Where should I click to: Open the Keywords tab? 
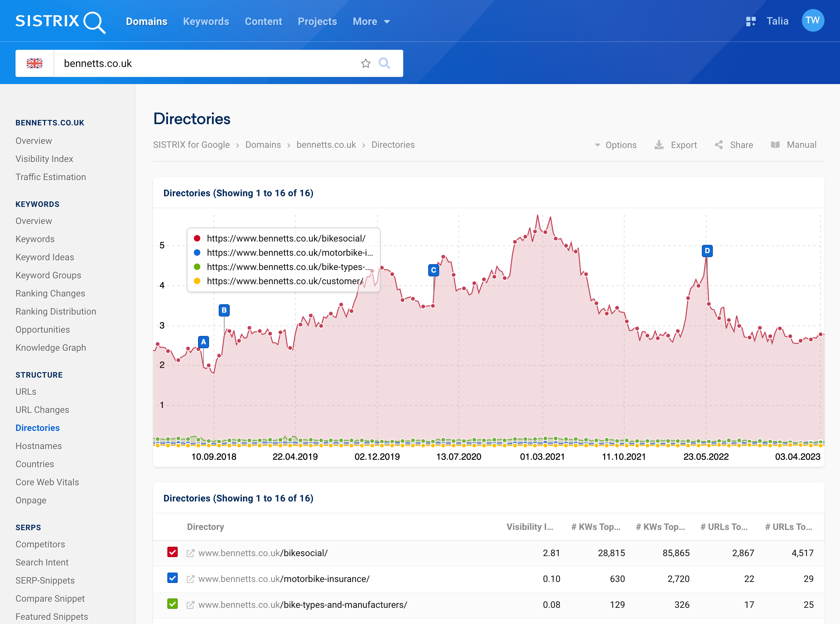click(x=206, y=22)
